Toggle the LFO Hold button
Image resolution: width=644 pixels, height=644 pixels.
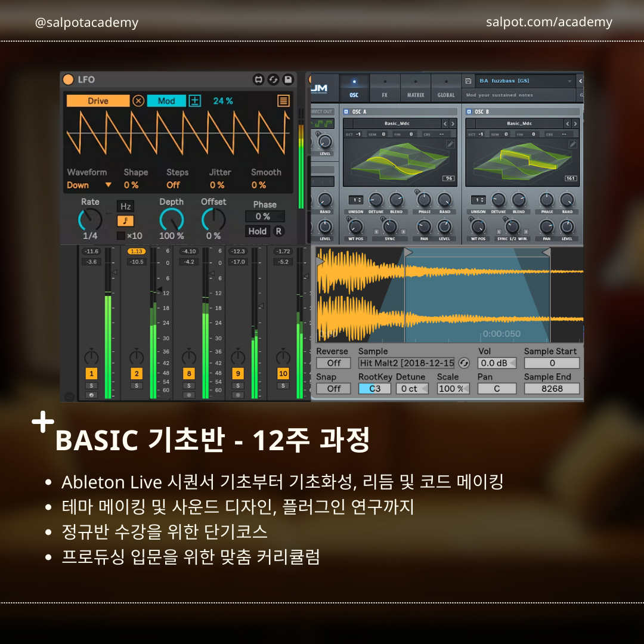(258, 231)
